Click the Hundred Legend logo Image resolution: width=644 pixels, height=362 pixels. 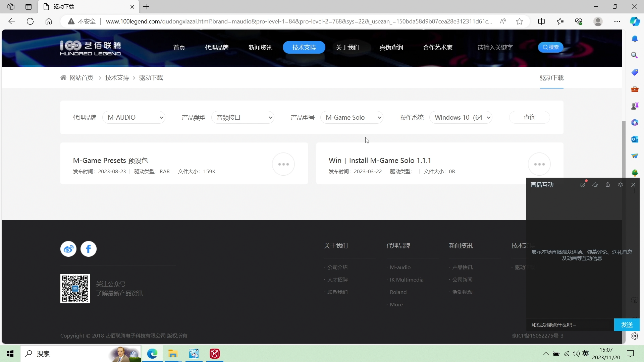coord(91,48)
